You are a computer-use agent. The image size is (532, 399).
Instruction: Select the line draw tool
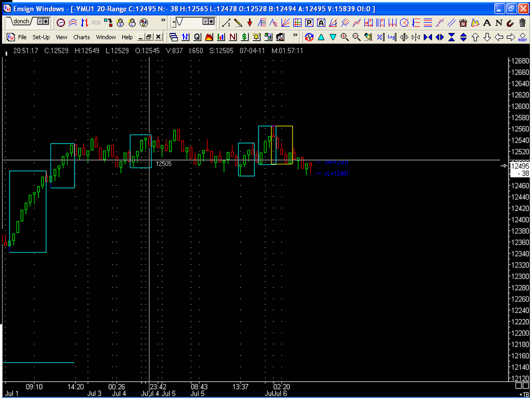click(x=226, y=23)
